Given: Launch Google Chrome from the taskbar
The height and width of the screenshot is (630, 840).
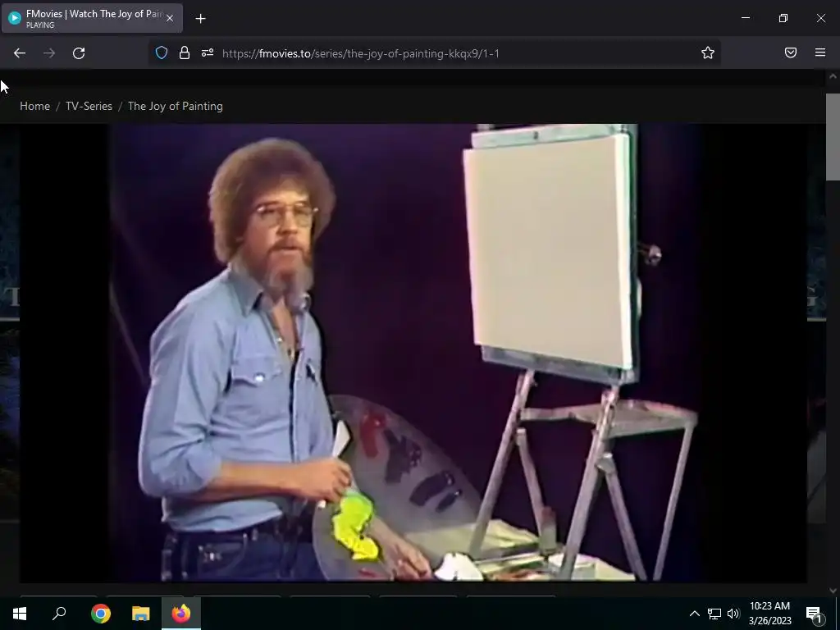Looking at the screenshot, I should [x=100, y=614].
